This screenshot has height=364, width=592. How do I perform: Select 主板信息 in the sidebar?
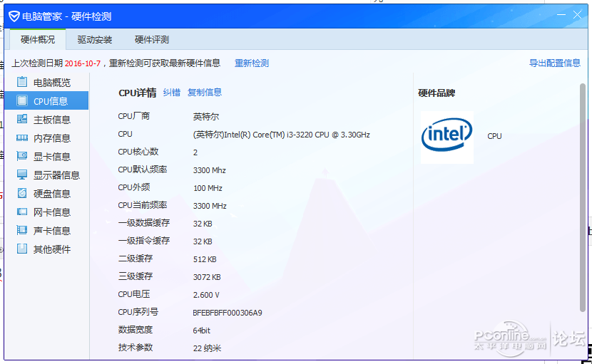[46, 120]
